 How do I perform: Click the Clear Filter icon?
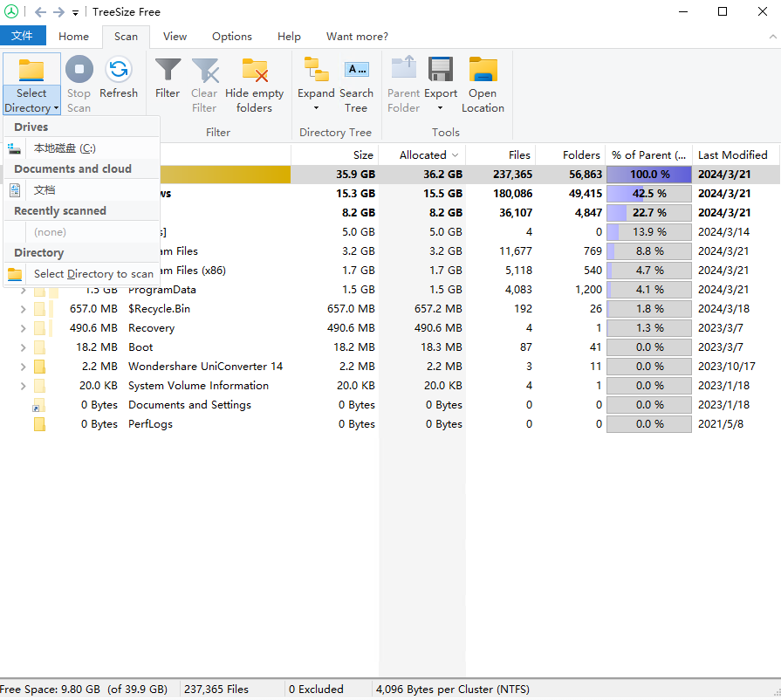[x=204, y=71]
